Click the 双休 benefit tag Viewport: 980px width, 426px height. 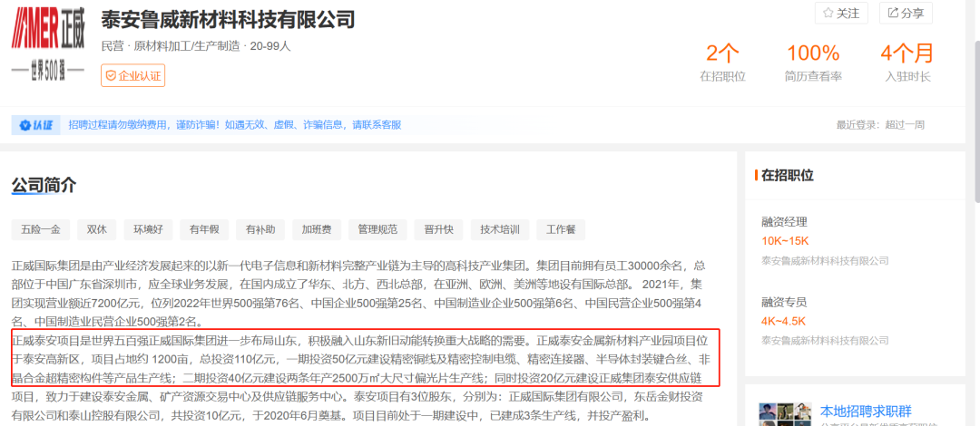[x=97, y=229]
